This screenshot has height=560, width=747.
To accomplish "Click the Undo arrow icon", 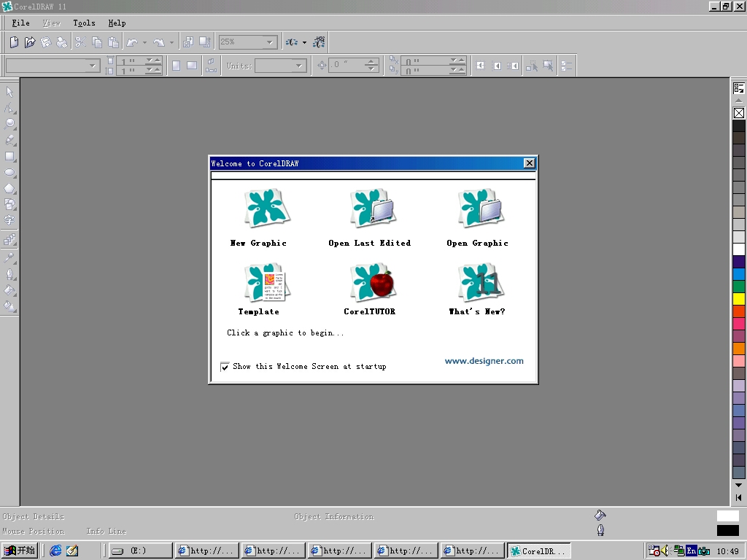I will point(133,42).
